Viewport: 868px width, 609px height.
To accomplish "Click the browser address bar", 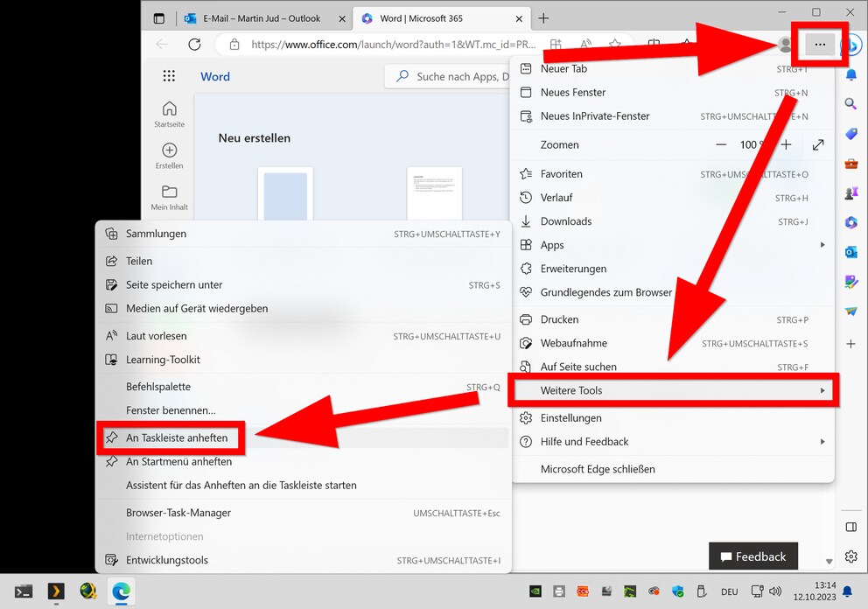I will click(376, 44).
